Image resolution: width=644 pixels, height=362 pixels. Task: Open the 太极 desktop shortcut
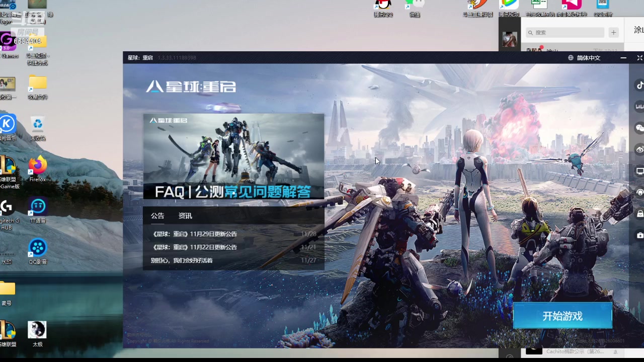click(37, 334)
